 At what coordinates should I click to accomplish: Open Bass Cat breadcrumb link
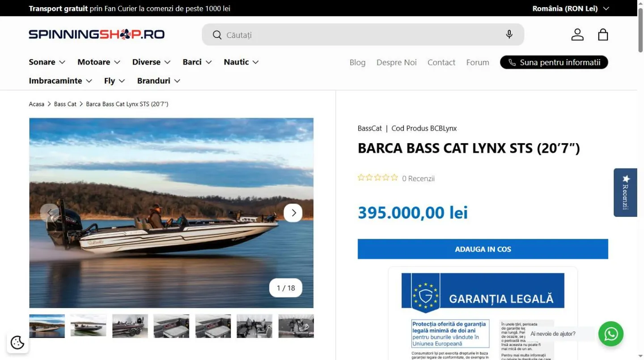pos(65,104)
